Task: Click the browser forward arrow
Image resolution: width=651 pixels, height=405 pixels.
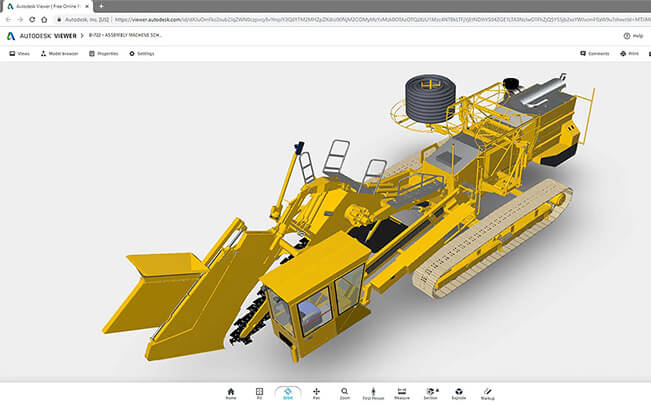Action: click(20, 20)
